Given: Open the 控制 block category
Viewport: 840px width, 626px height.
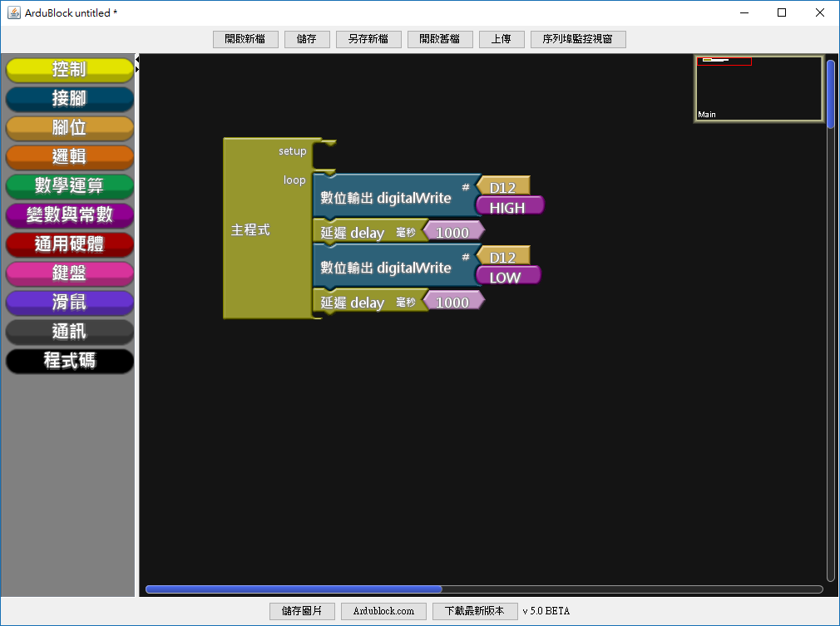Looking at the screenshot, I should click(70, 70).
